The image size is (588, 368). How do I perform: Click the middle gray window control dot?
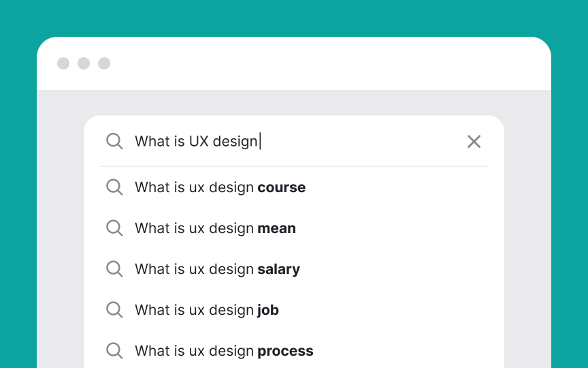(84, 63)
